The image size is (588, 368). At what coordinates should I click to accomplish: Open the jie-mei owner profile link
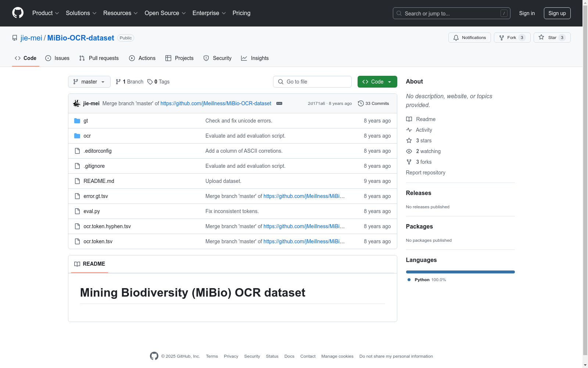pyautogui.click(x=31, y=38)
